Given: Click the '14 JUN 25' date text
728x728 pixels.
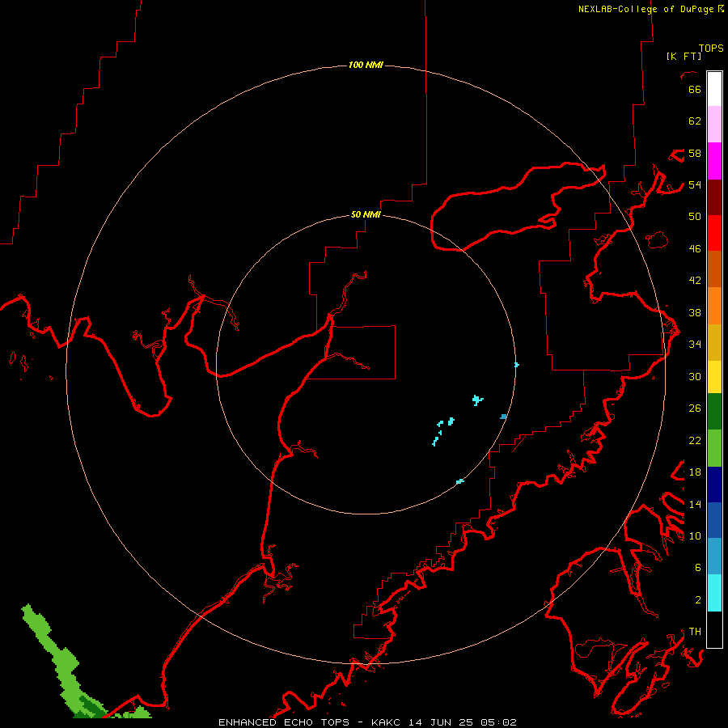Looking at the screenshot, I should (441, 722).
